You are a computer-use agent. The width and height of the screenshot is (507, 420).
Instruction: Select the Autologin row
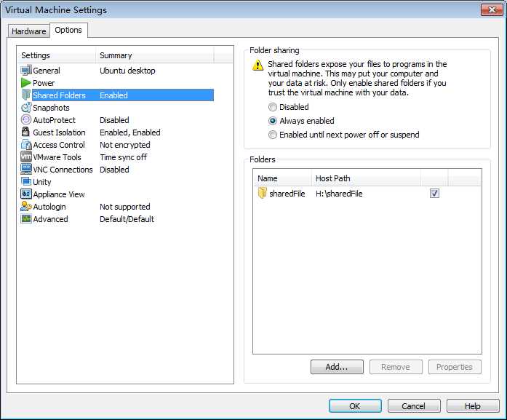tap(116, 207)
